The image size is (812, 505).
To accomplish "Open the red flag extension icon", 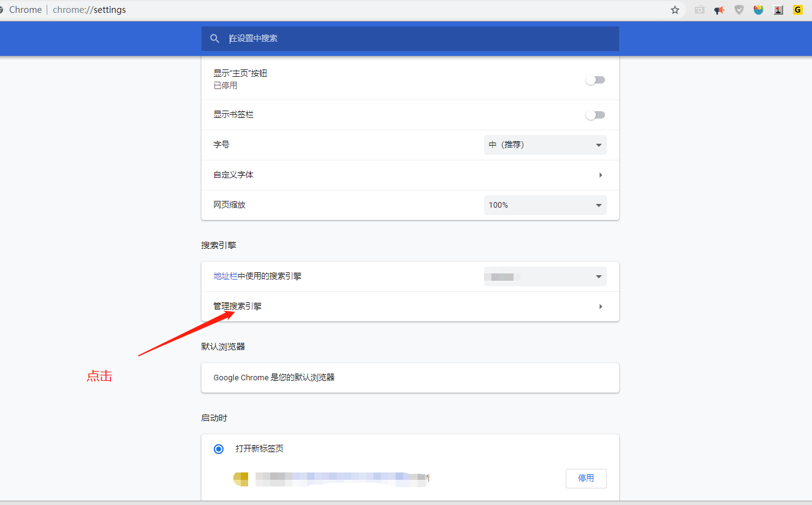I will (x=778, y=10).
